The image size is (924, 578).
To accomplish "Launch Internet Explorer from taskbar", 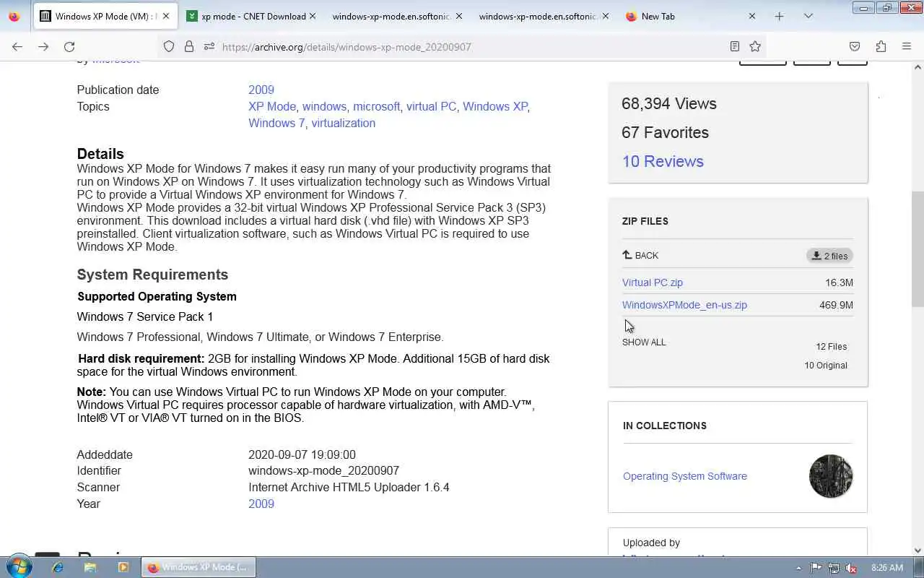I will click(58, 567).
